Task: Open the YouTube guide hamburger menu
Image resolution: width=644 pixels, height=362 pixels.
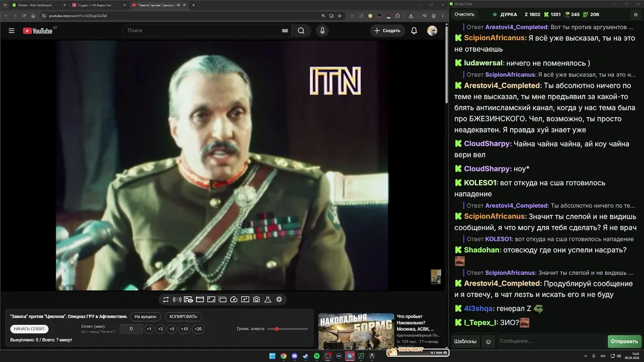Action: coord(12,31)
